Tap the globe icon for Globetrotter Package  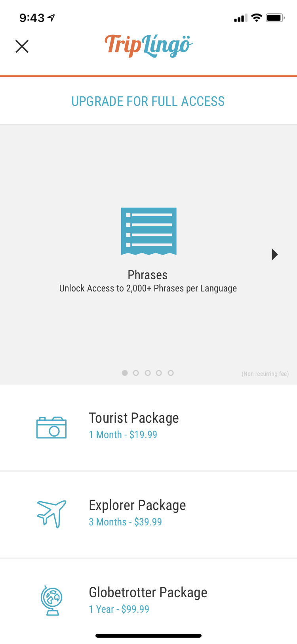51,600
